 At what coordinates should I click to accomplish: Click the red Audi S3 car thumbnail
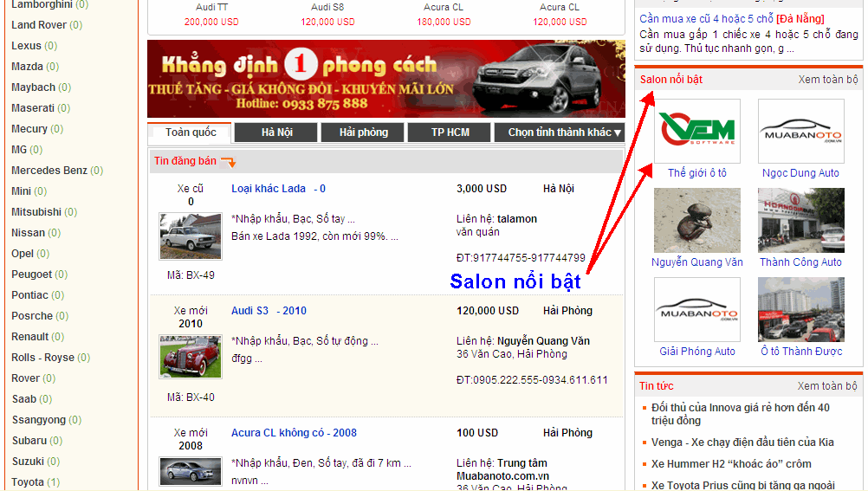tap(191, 357)
